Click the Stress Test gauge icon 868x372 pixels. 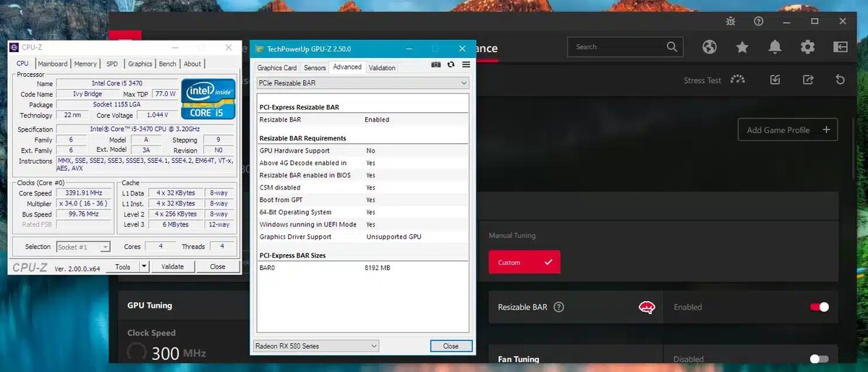coord(737,80)
